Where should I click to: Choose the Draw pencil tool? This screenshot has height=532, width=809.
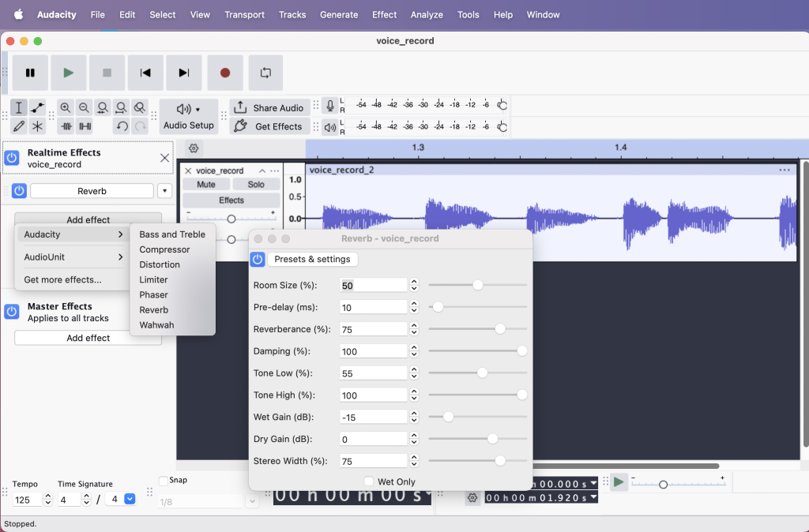(x=19, y=126)
